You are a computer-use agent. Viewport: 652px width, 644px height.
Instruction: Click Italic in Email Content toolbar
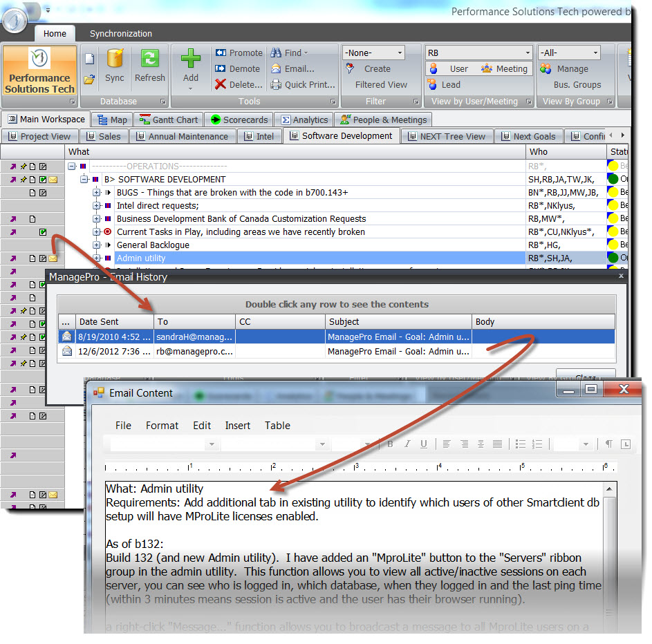click(407, 444)
